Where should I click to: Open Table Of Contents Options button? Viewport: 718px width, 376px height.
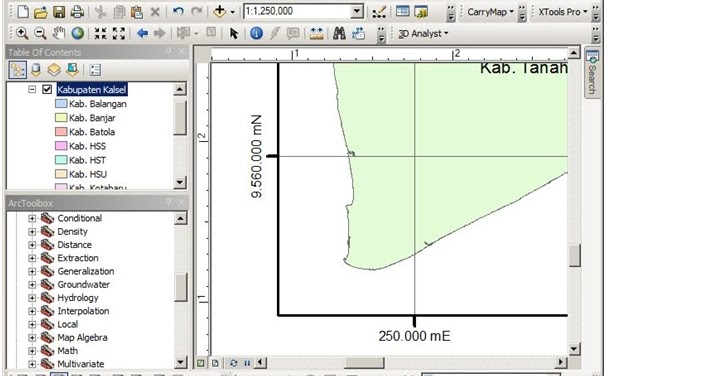pyautogui.click(x=95, y=70)
